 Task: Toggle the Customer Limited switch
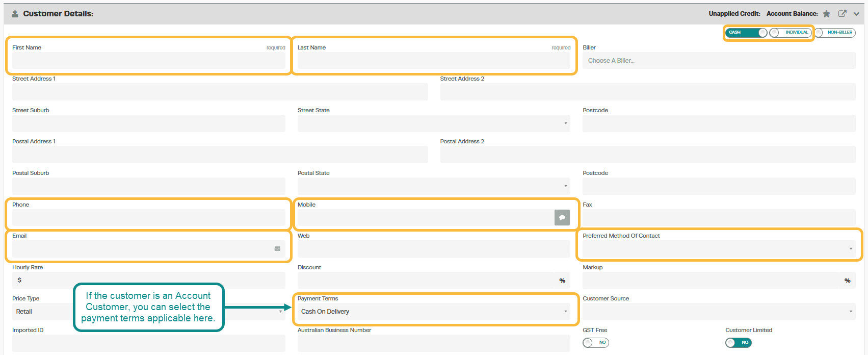(739, 343)
